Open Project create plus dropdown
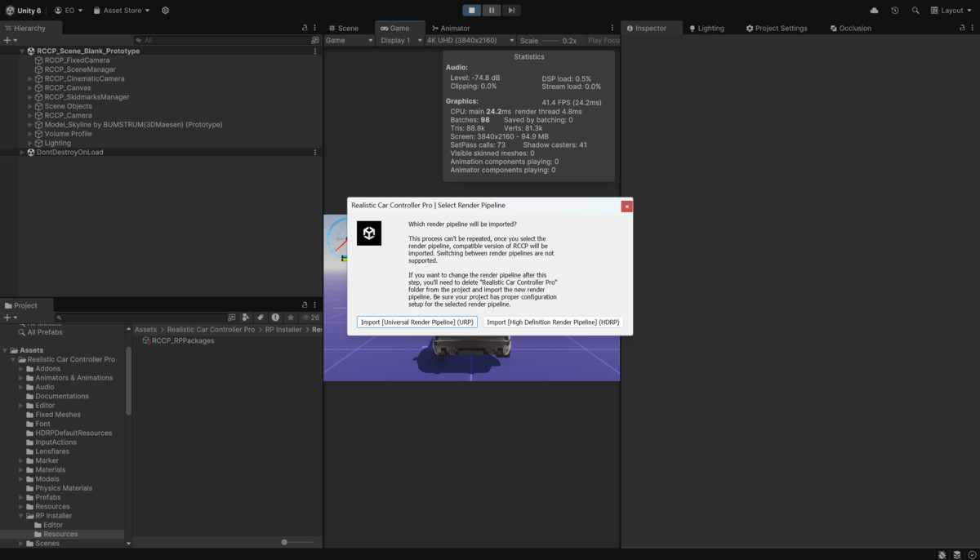980x560 pixels. (x=10, y=318)
